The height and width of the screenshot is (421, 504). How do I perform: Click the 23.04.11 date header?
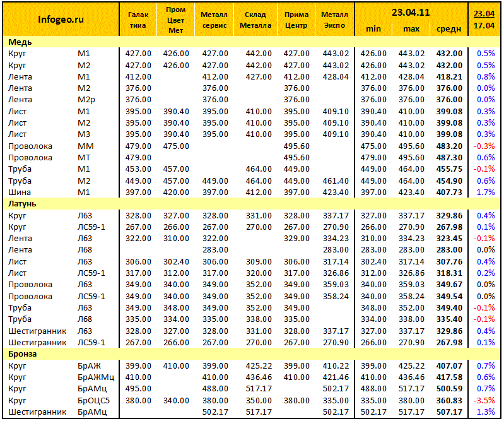411,13
